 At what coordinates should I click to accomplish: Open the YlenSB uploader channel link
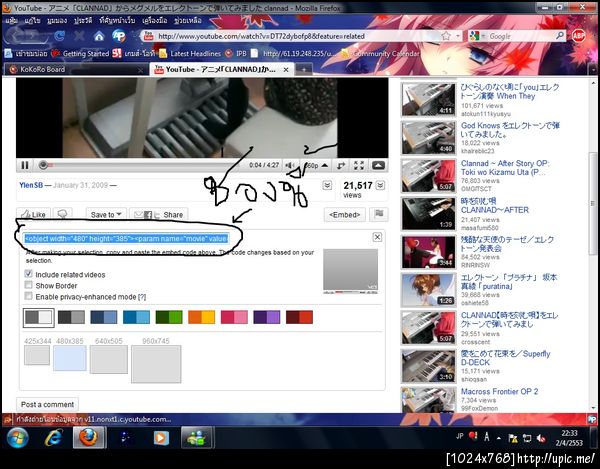(x=31, y=185)
